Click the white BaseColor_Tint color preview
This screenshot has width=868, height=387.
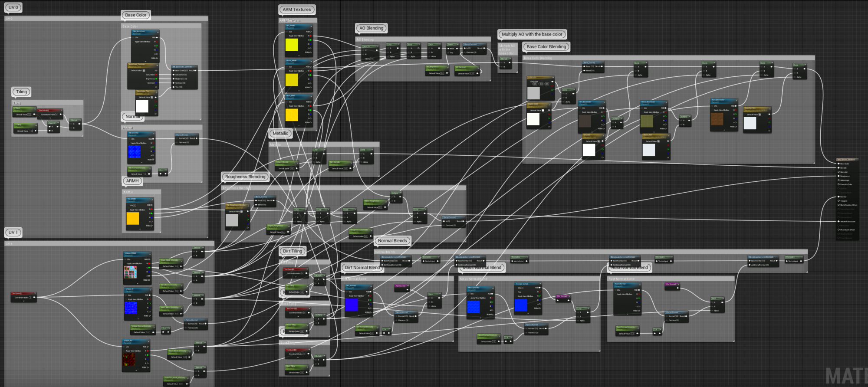pos(142,106)
